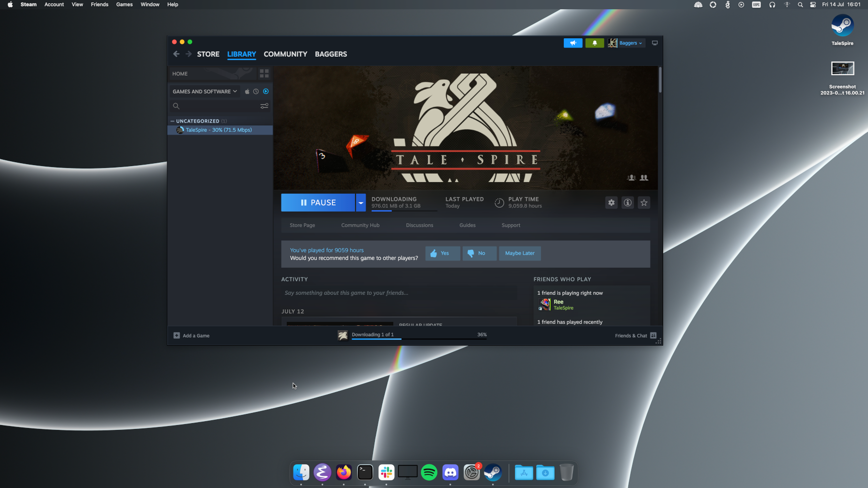Open Discord from the dock
This screenshot has width=868, height=488.
[450, 472]
